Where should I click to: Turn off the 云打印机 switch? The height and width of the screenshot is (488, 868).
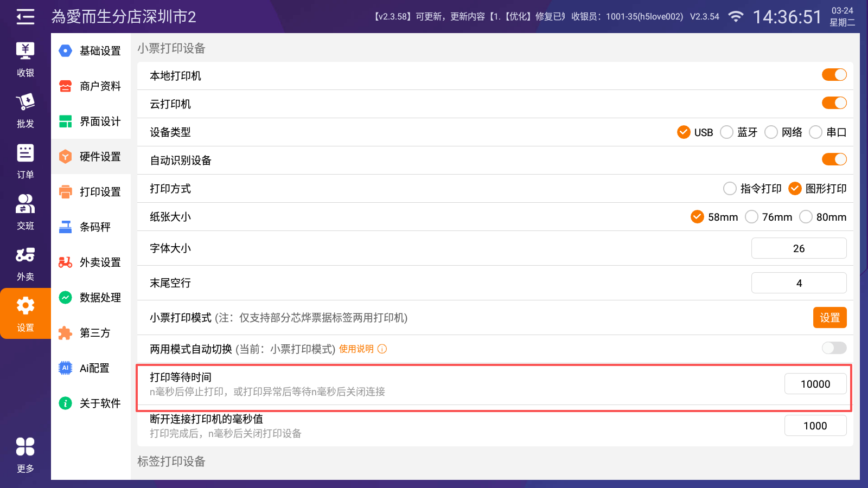tap(834, 103)
